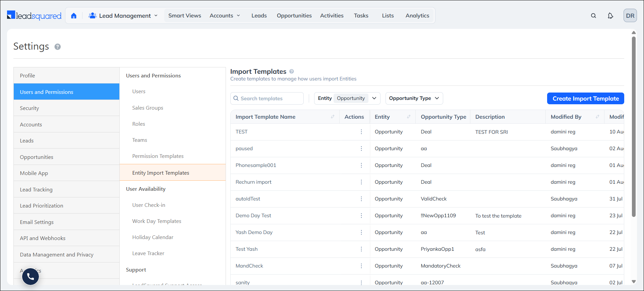Open actions menu for Phonesample001 template
The width and height of the screenshot is (644, 291).
click(361, 165)
